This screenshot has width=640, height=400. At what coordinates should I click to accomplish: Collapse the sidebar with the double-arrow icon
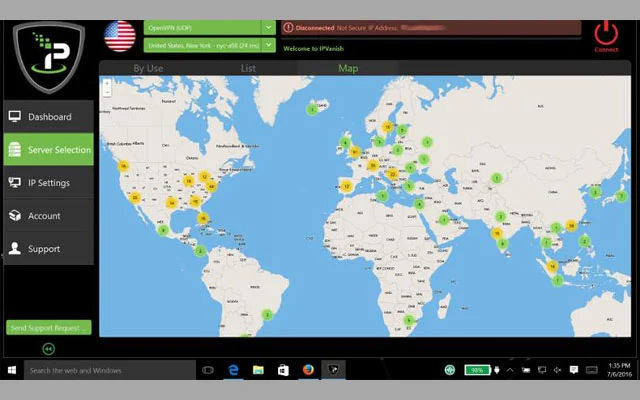pos(49,349)
